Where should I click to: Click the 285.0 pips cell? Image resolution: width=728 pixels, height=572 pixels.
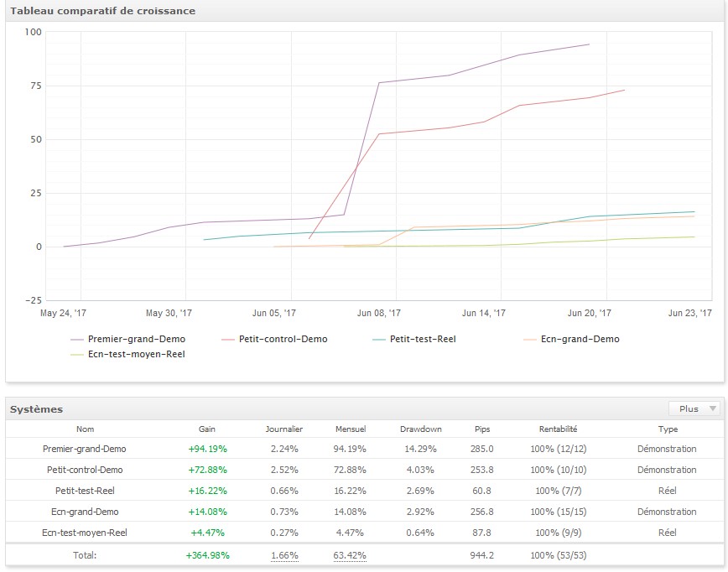482,449
